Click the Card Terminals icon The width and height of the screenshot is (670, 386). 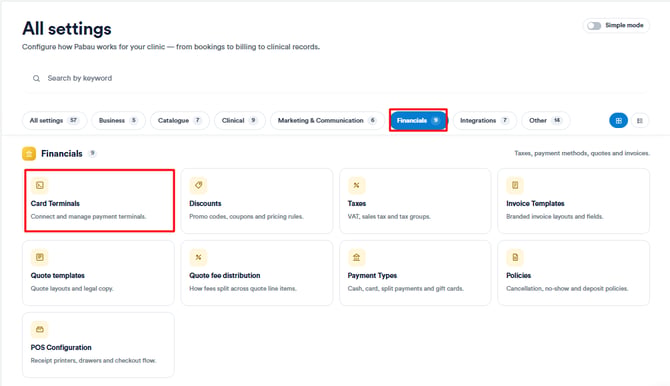tap(40, 185)
